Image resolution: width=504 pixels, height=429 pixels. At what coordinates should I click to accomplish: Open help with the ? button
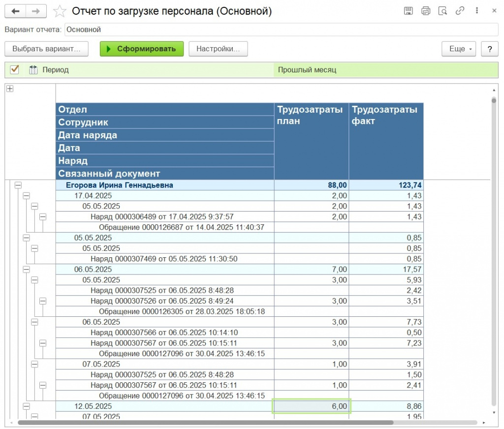point(489,49)
